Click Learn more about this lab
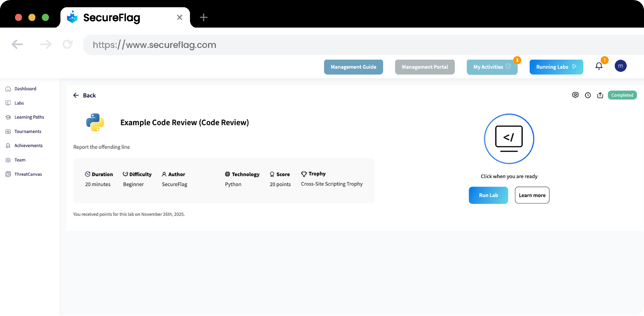Image resolution: width=644 pixels, height=316 pixels. [x=532, y=195]
